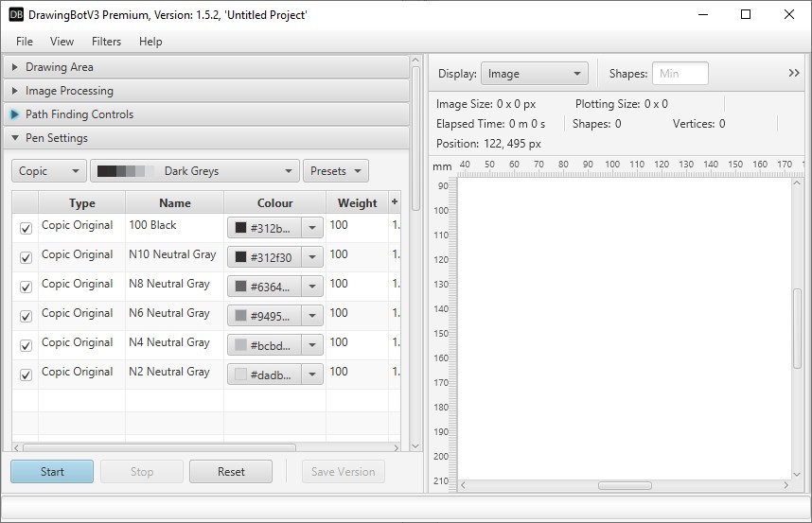Open the Presets dropdown

click(336, 171)
